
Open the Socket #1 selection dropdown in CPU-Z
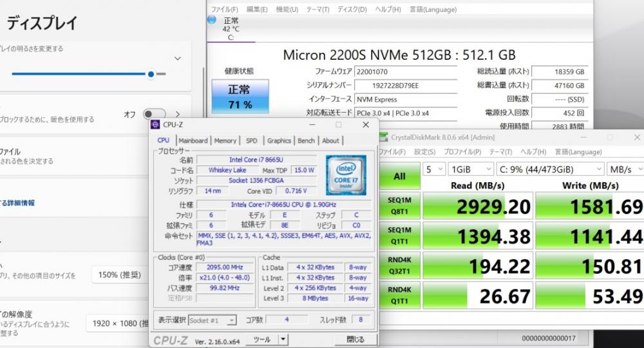pos(213,320)
